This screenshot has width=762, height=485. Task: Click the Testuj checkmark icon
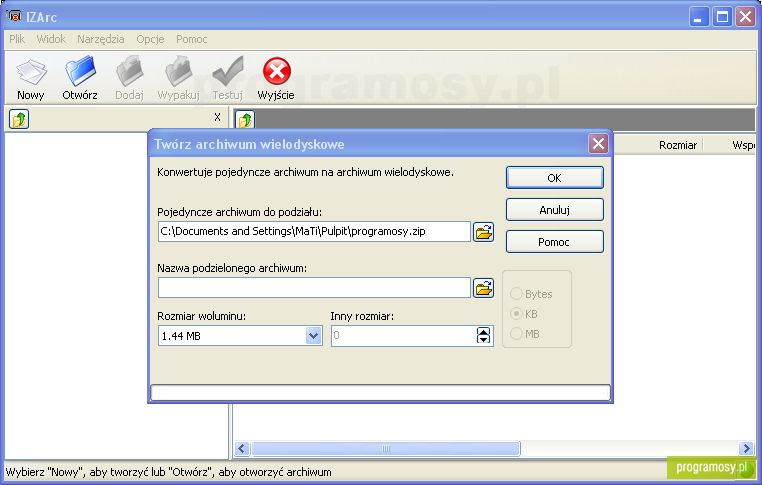tap(227, 78)
